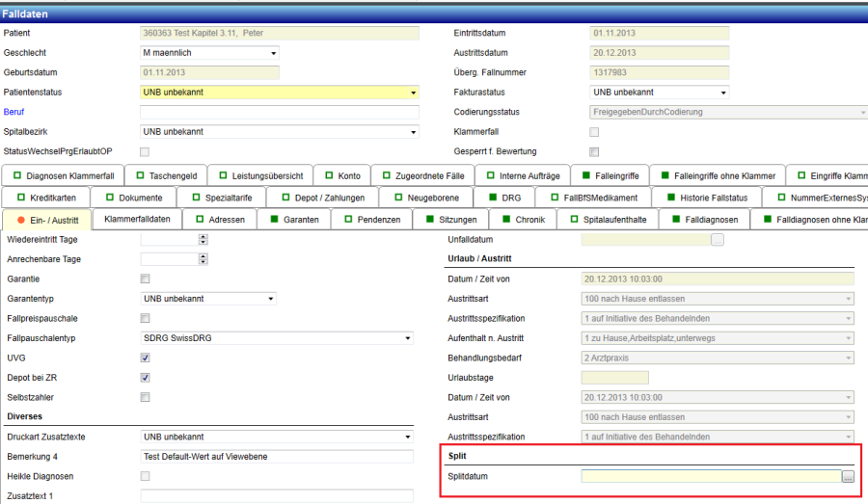Enable the Selbstzahler checkbox
Viewport: 868px width, 504px height.
point(146,397)
